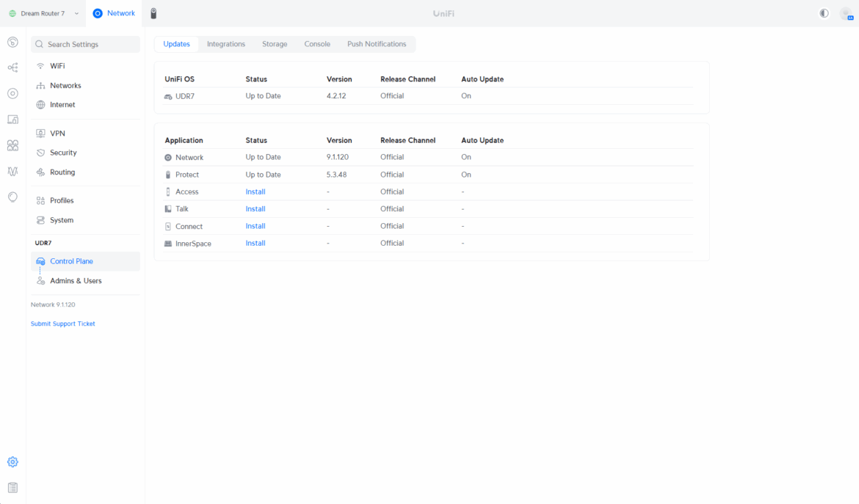Click the UDR7 section heading in sidebar
859x504 pixels.
pos(43,243)
